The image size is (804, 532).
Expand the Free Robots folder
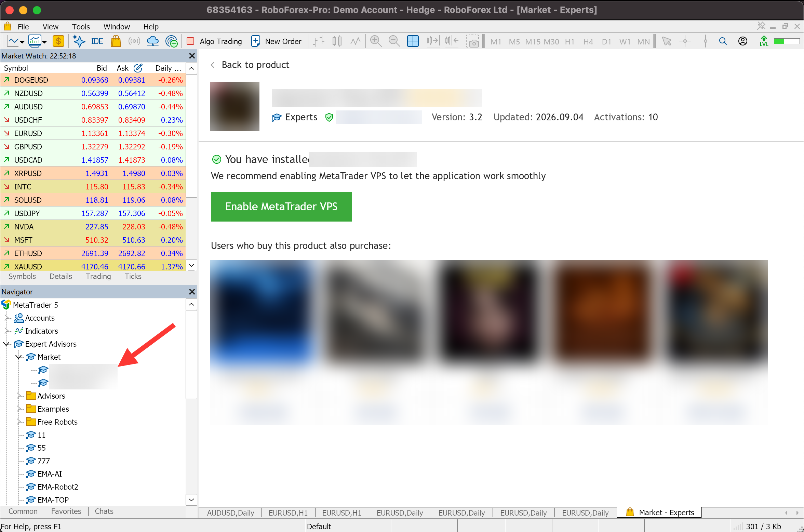(19, 422)
